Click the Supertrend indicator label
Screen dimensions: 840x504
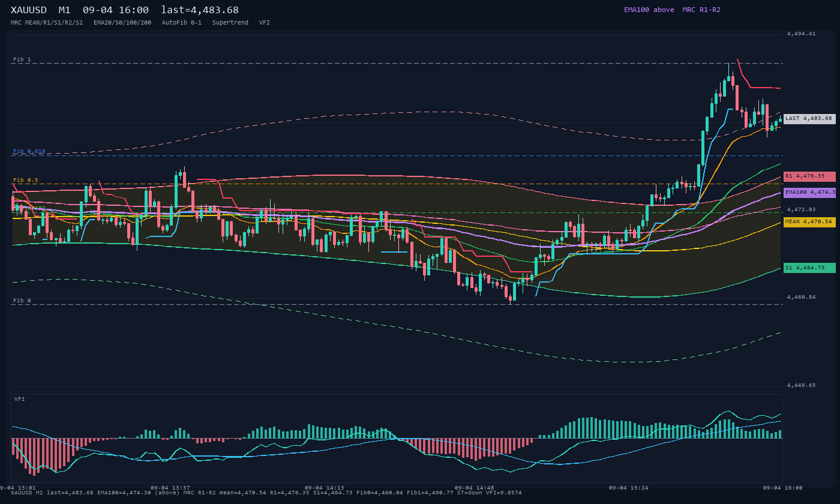click(230, 23)
